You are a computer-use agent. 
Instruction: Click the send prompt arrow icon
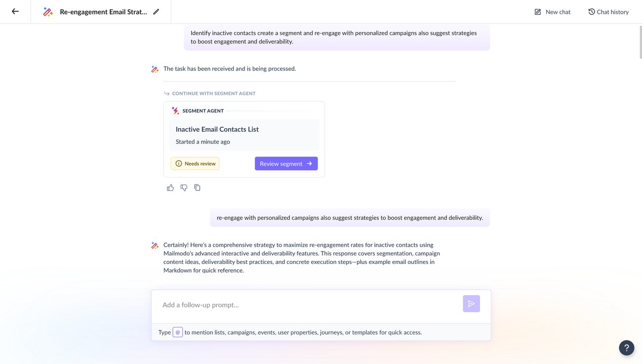point(471,304)
